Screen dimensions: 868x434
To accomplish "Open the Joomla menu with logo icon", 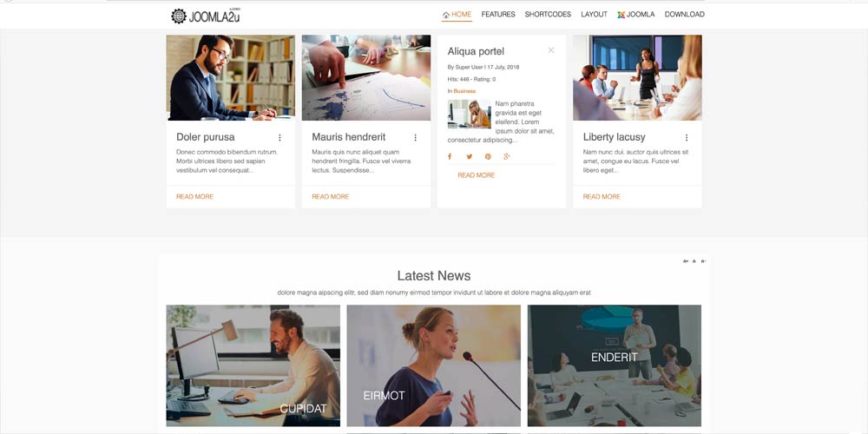I will [636, 15].
